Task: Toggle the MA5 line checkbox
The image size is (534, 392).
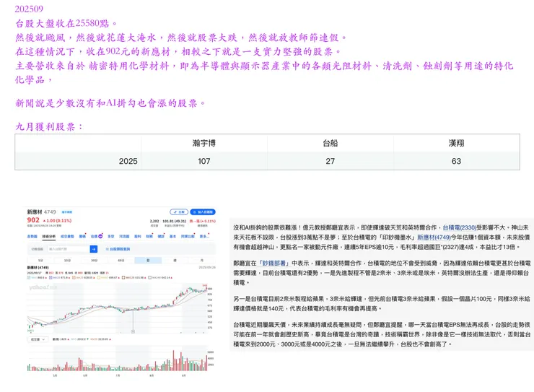Action: point(29,277)
